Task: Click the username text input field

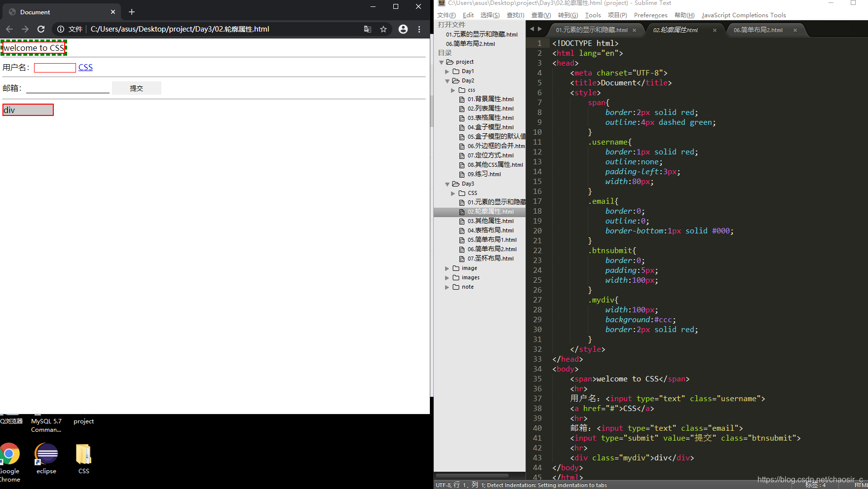Action: coord(55,68)
